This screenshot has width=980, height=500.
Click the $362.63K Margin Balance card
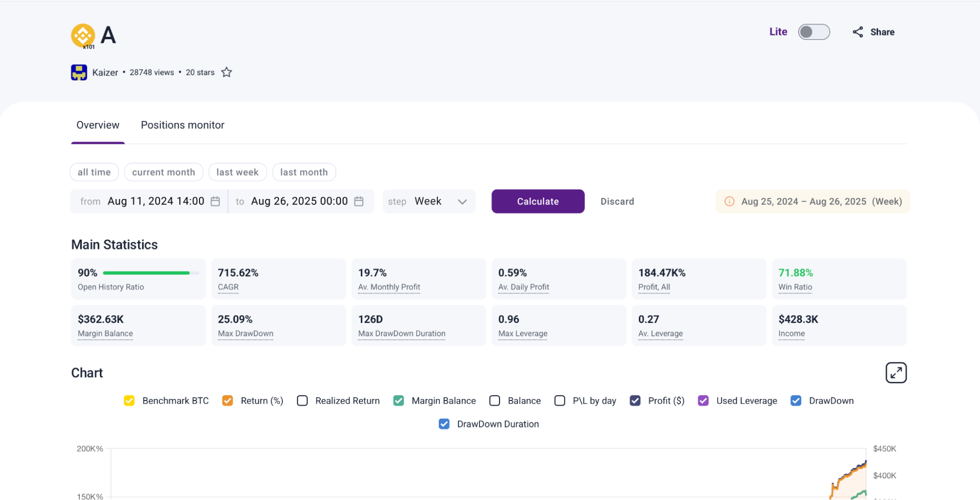[138, 325]
